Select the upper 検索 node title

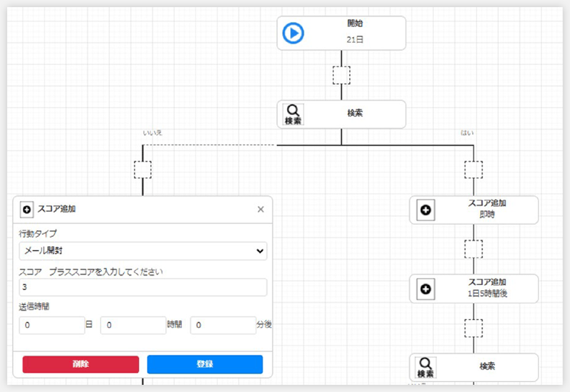click(x=355, y=113)
